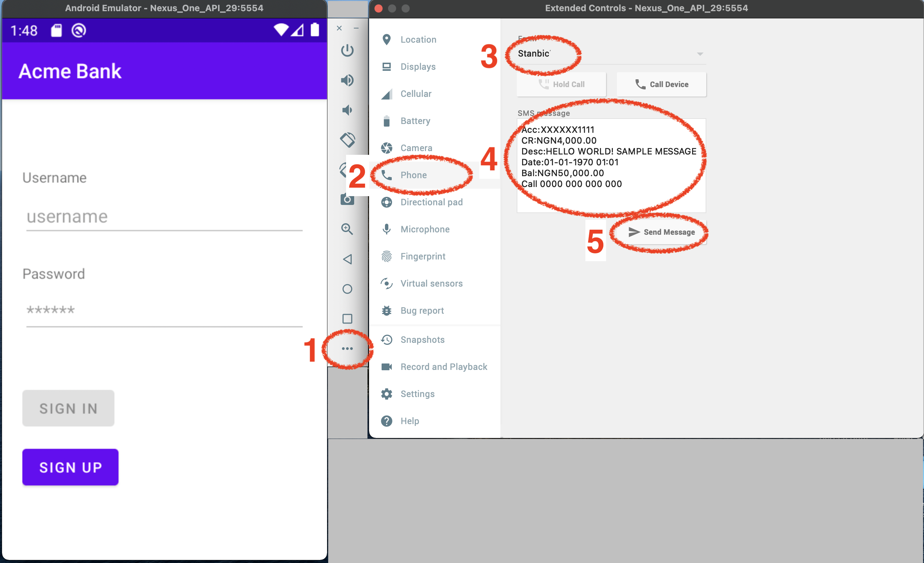
Task: Select the Microphone panel icon
Action: tap(386, 229)
